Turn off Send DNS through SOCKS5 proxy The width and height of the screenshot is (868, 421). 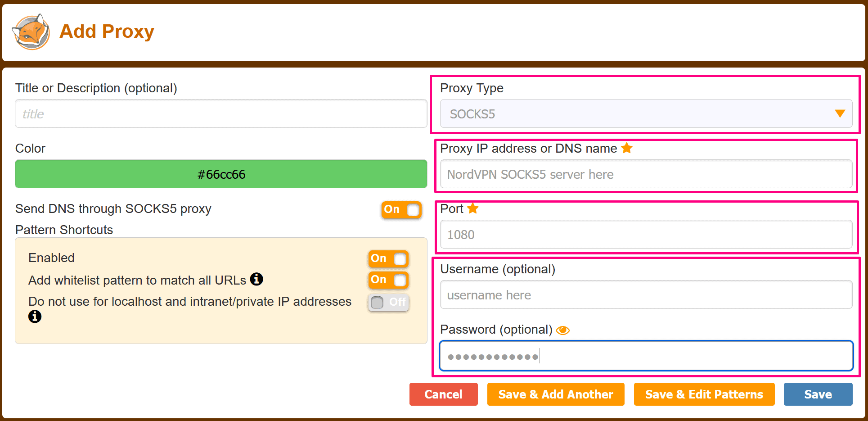coord(401,210)
